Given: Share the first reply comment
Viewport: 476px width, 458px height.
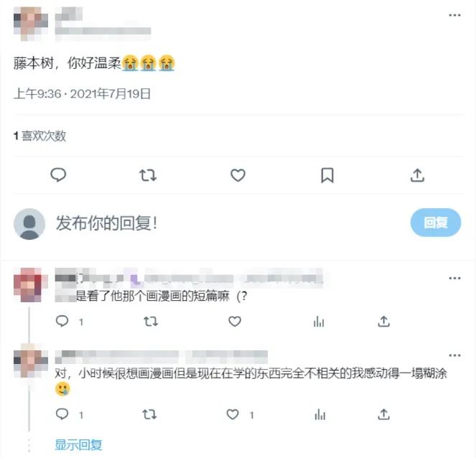Looking at the screenshot, I should (383, 321).
